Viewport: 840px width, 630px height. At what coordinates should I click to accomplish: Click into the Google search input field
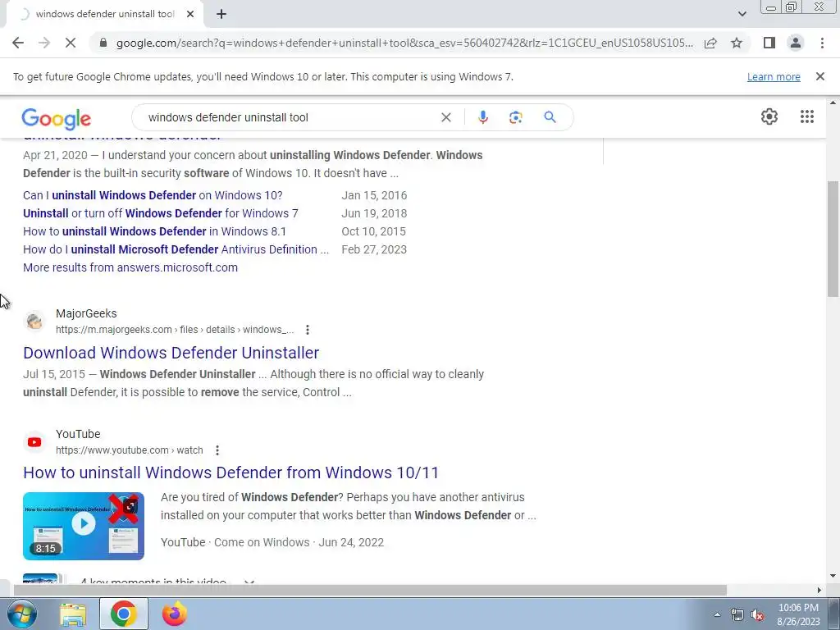pos(290,117)
